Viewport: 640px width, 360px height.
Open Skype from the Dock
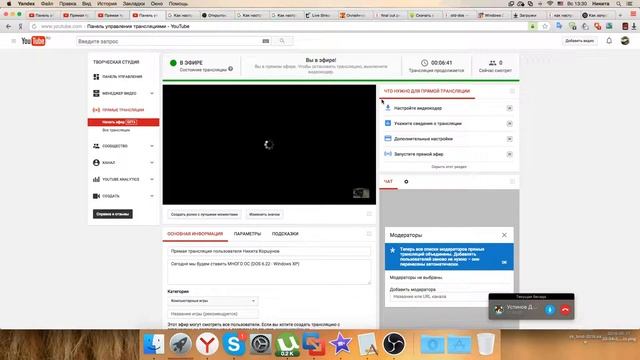234,344
